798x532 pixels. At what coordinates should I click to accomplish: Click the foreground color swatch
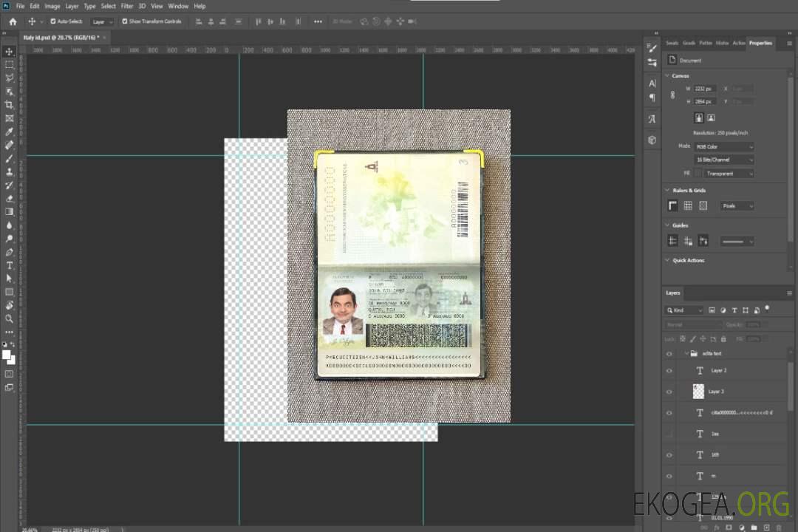pyautogui.click(x=7, y=355)
